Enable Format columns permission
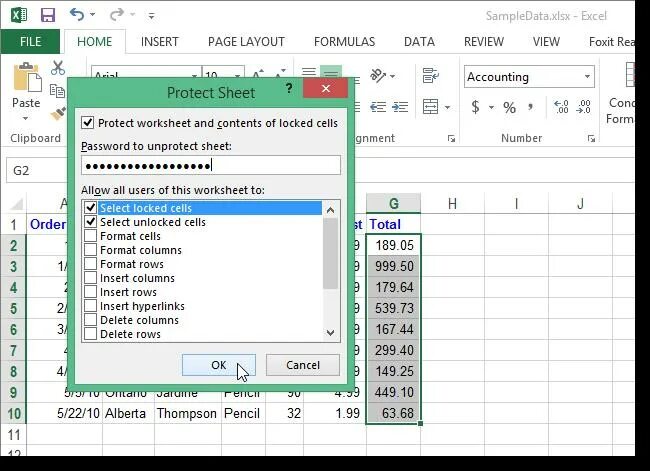Image resolution: width=650 pixels, height=471 pixels. click(90, 250)
